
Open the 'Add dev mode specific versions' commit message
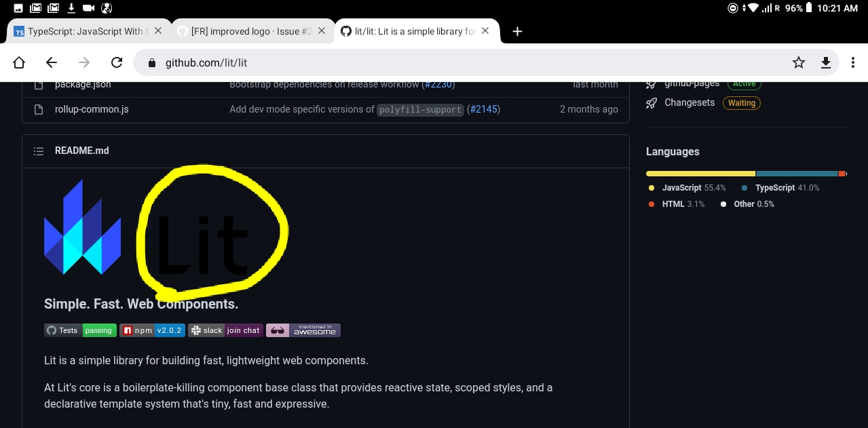302,109
